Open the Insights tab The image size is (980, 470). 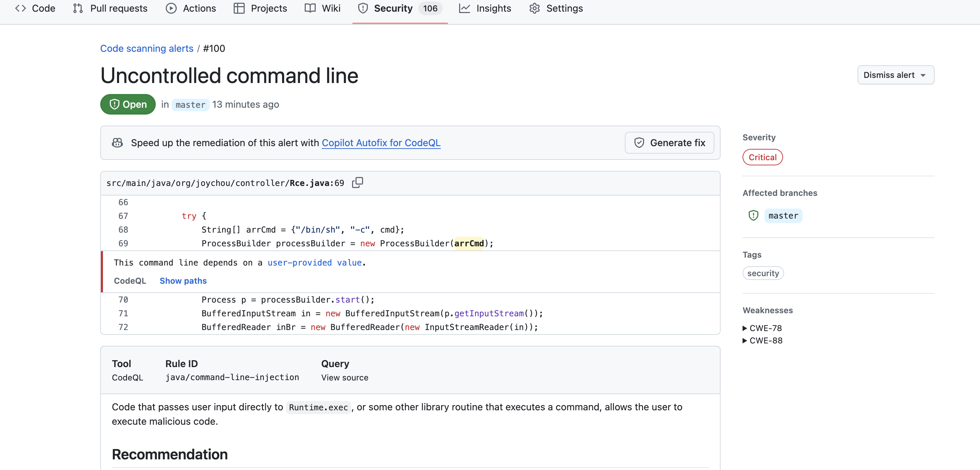tap(485, 8)
